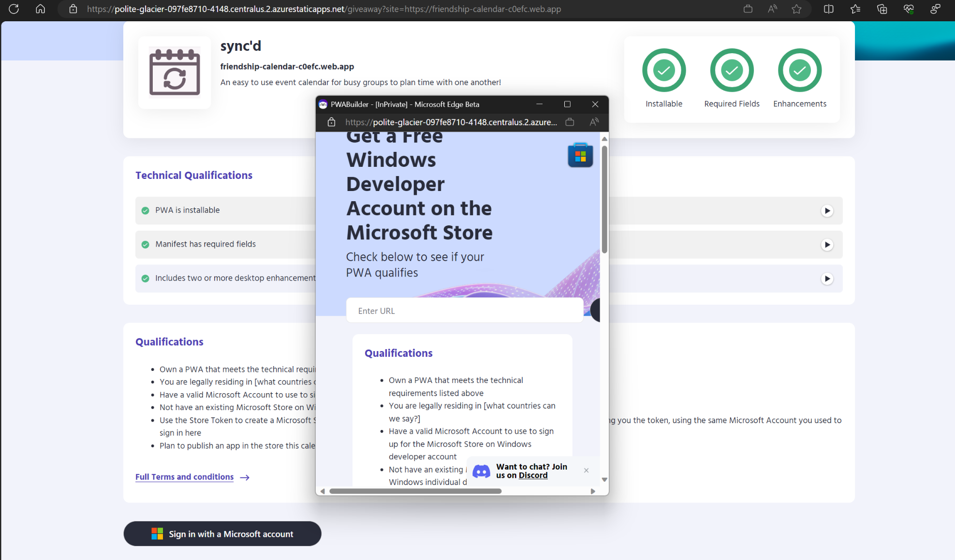955x560 pixels.
Task: Expand the desktop enhancements row
Action: coord(828,279)
